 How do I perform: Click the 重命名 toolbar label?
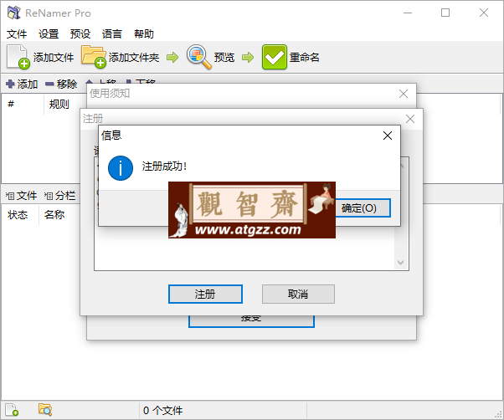[305, 58]
